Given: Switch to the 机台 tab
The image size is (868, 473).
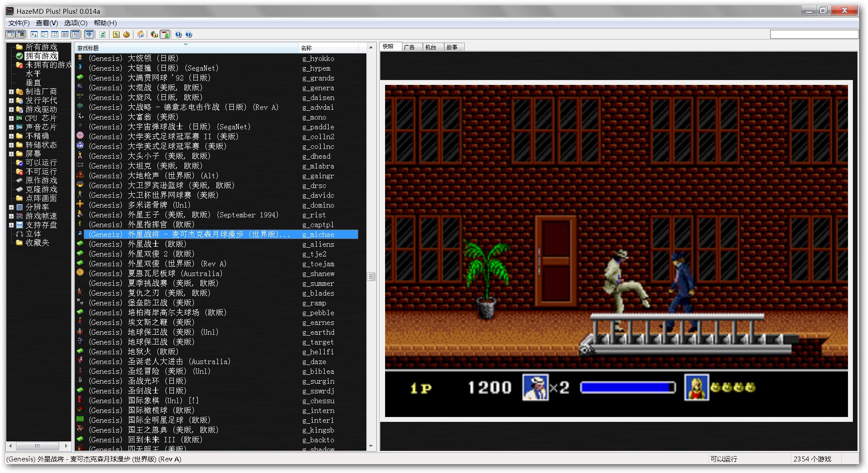Looking at the screenshot, I should [x=434, y=47].
